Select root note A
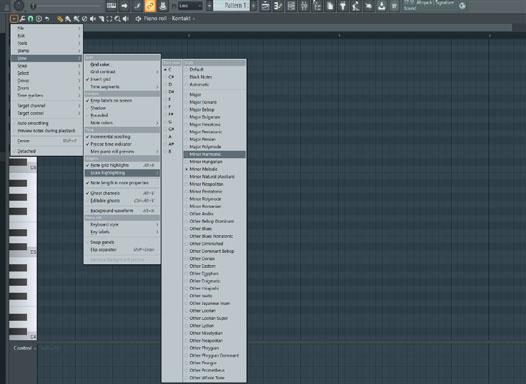The width and height of the screenshot is (526, 384). click(x=172, y=136)
